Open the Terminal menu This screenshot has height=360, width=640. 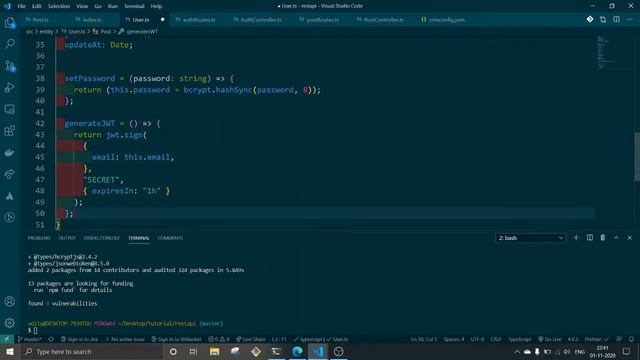point(134,6)
